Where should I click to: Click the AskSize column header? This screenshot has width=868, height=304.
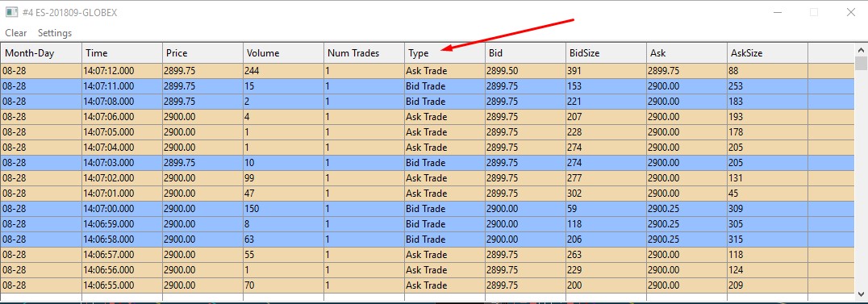click(767, 53)
